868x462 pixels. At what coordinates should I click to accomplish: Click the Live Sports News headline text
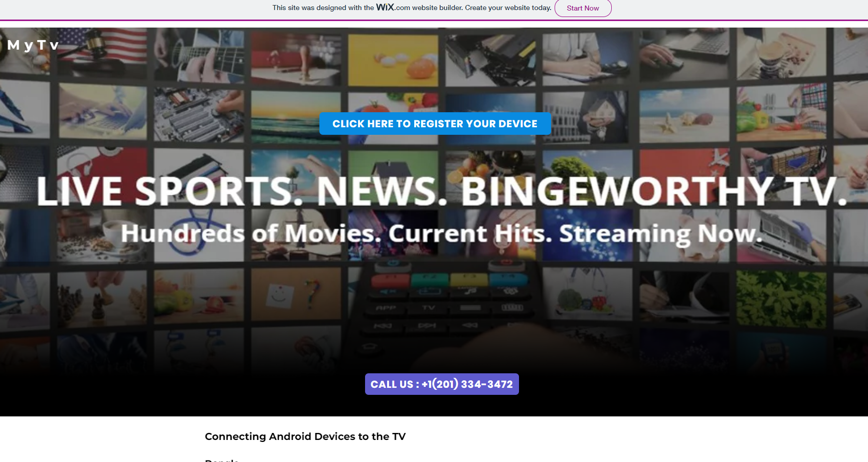[x=441, y=191]
